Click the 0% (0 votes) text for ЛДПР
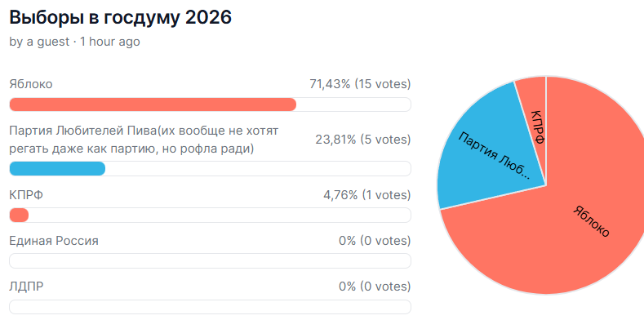Screen dimensions: 644x320 point(375,287)
